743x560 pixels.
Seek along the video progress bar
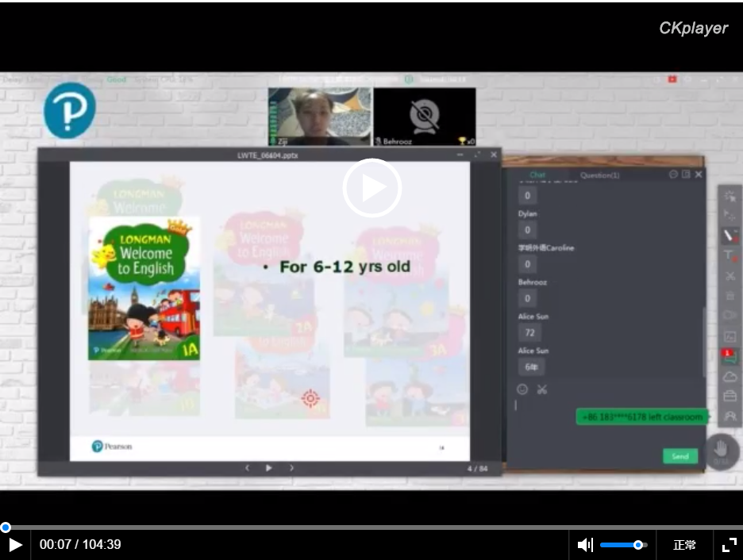coord(371,527)
